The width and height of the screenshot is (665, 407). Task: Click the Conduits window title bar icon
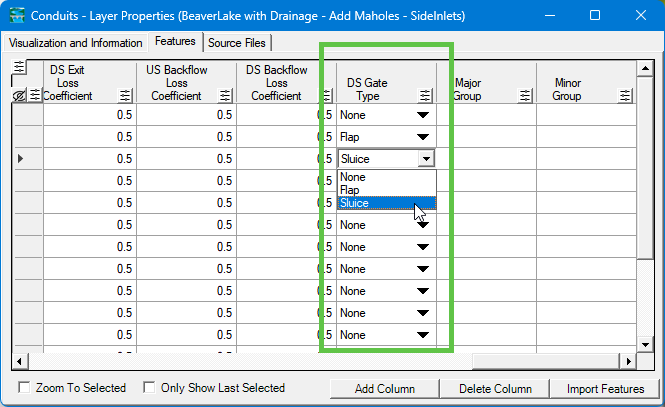tap(18, 16)
